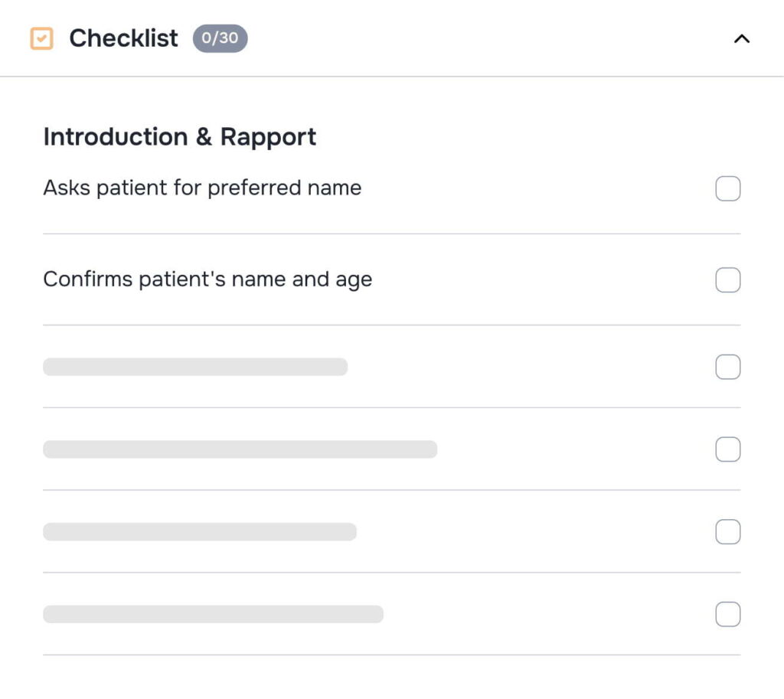The image size is (784, 699).
Task: Check 'Asks patient for preferred name'
Action: coord(727,188)
